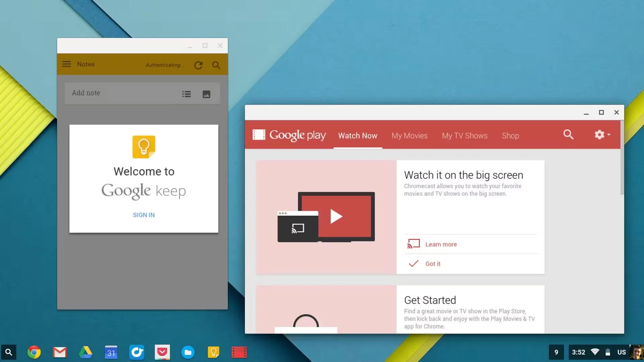Create a new list note in Keep
Viewport: 644px width, 362px height.
[x=186, y=94]
